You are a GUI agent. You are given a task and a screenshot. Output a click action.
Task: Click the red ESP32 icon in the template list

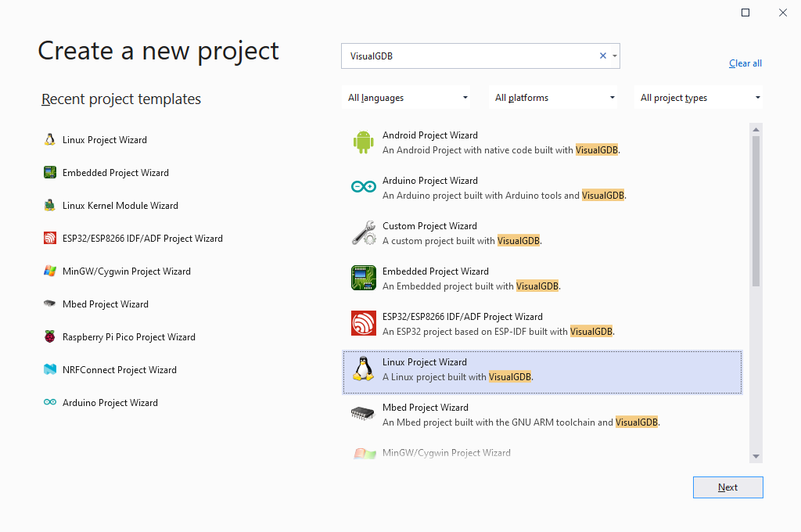point(363,324)
